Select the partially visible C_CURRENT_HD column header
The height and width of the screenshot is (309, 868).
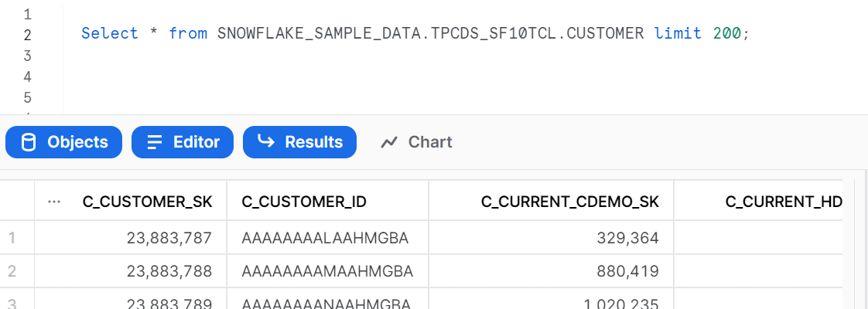[783, 202]
